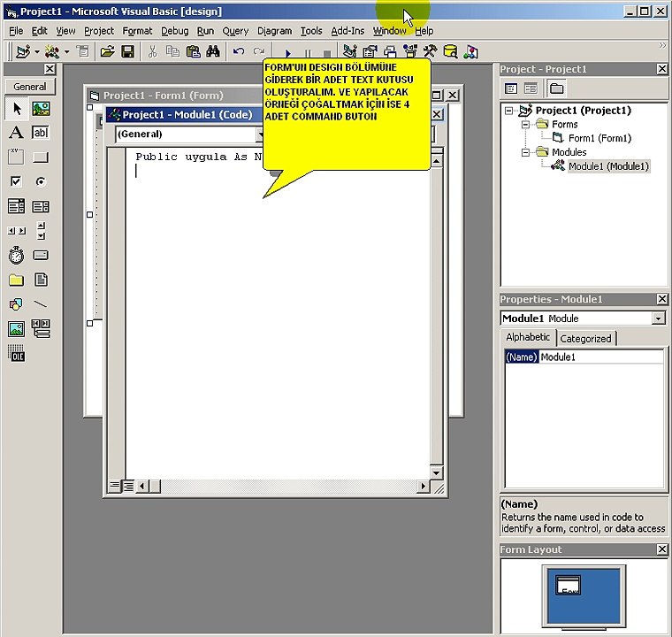Select the Data control tool

(41, 329)
